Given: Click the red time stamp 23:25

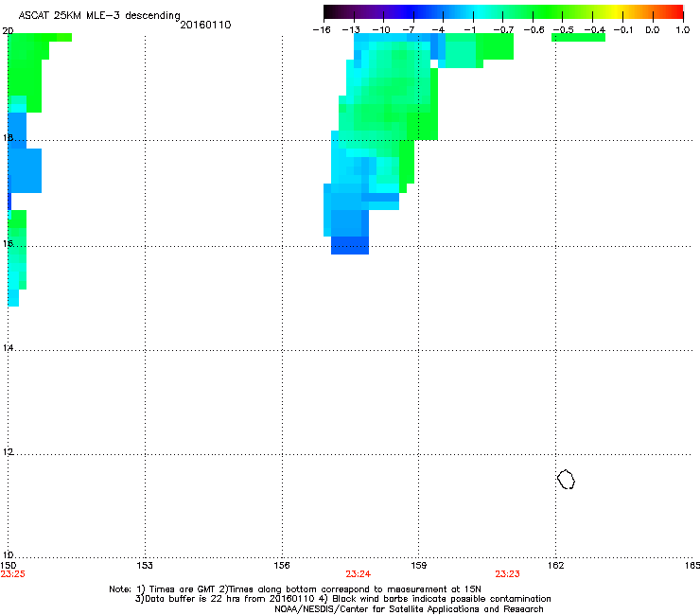Looking at the screenshot, I should tap(12, 574).
